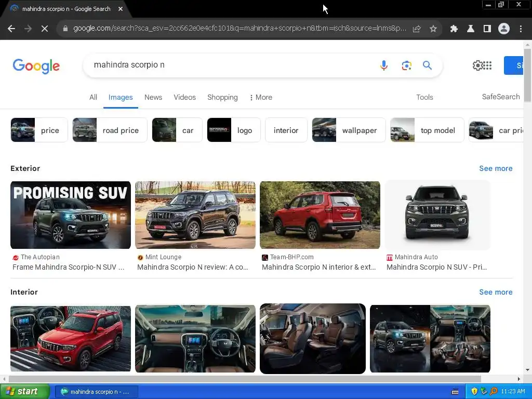Viewport: 532px width, 399px height.
Task: Stop loading the page
Action: pyautogui.click(x=45, y=29)
